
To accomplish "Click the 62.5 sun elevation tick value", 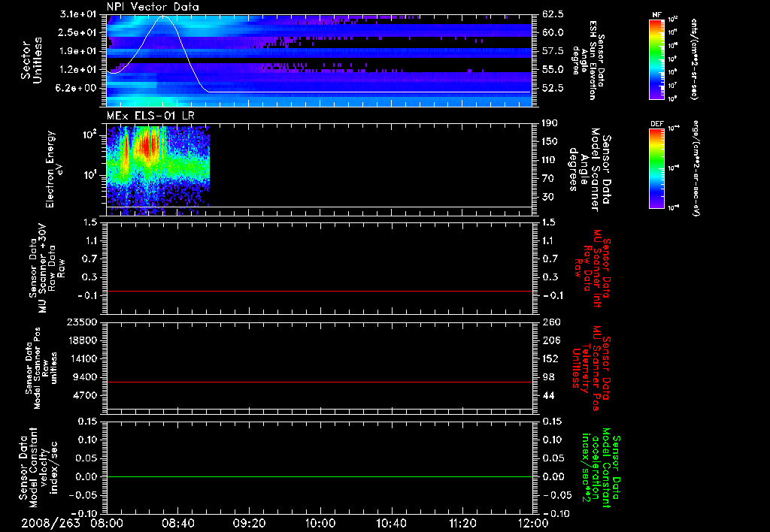I will tap(553, 14).
